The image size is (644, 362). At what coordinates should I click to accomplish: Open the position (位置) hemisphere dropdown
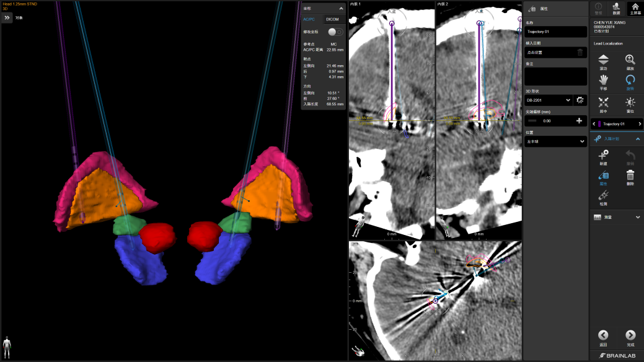[555, 142]
